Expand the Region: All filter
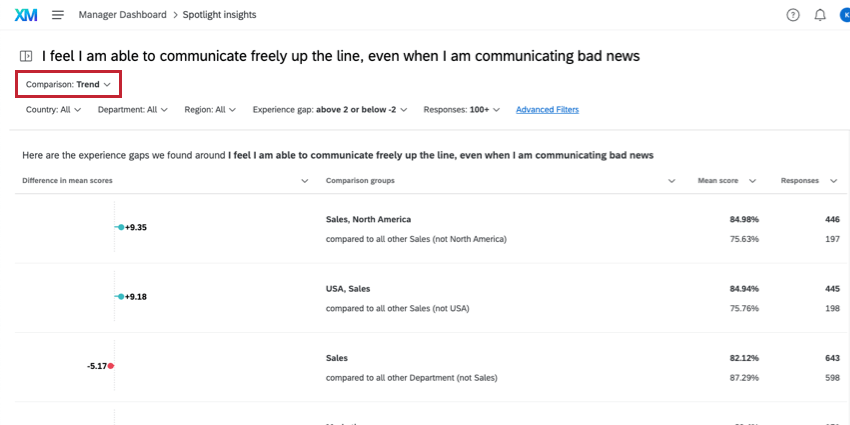850x425 pixels. point(210,110)
